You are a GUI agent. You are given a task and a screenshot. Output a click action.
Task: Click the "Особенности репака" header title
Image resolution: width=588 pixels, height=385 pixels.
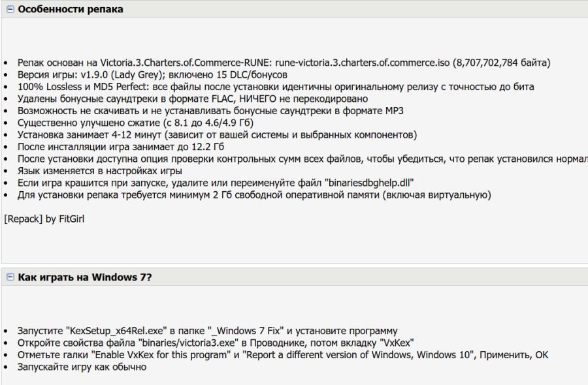tap(71, 10)
